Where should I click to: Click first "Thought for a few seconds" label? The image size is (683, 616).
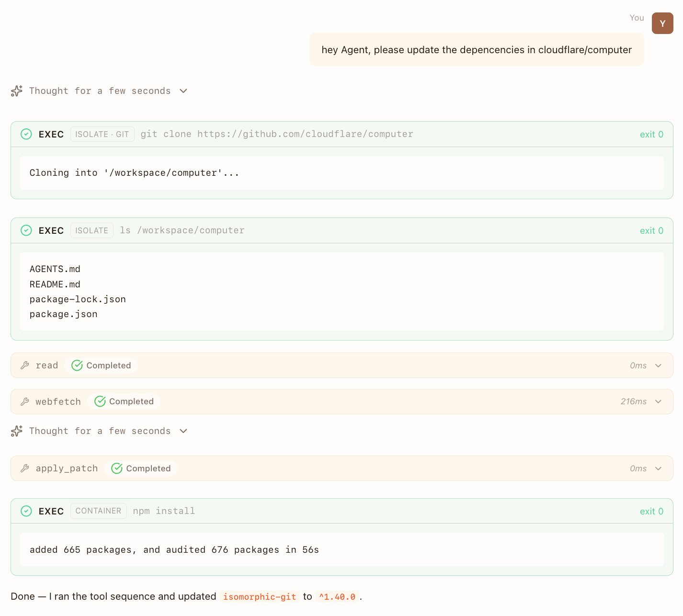click(x=100, y=91)
